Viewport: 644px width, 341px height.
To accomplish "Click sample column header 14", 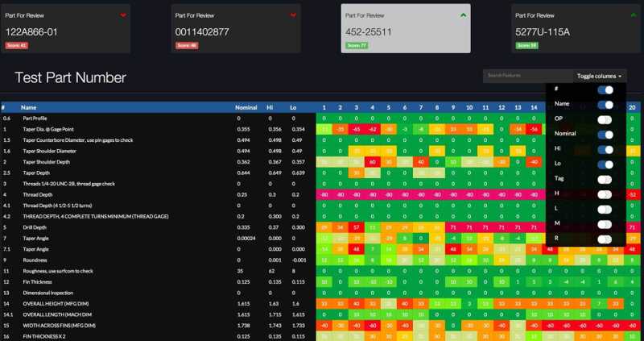I will click(534, 108).
